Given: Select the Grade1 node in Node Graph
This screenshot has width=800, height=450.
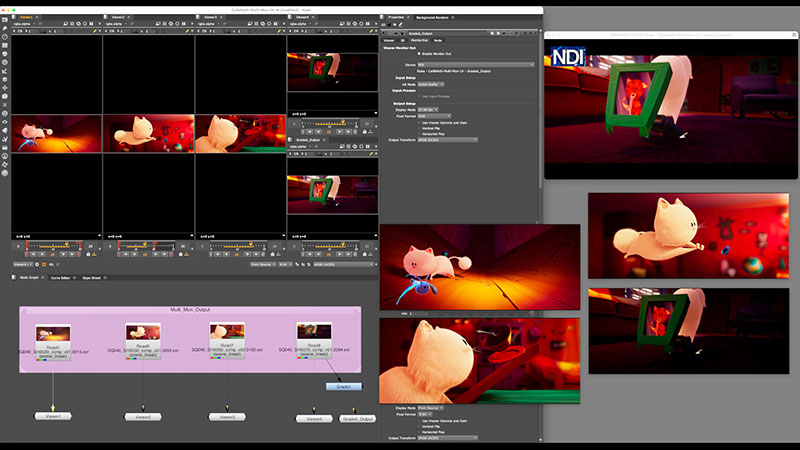Looking at the screenshot, I should (x=344, y=387).
